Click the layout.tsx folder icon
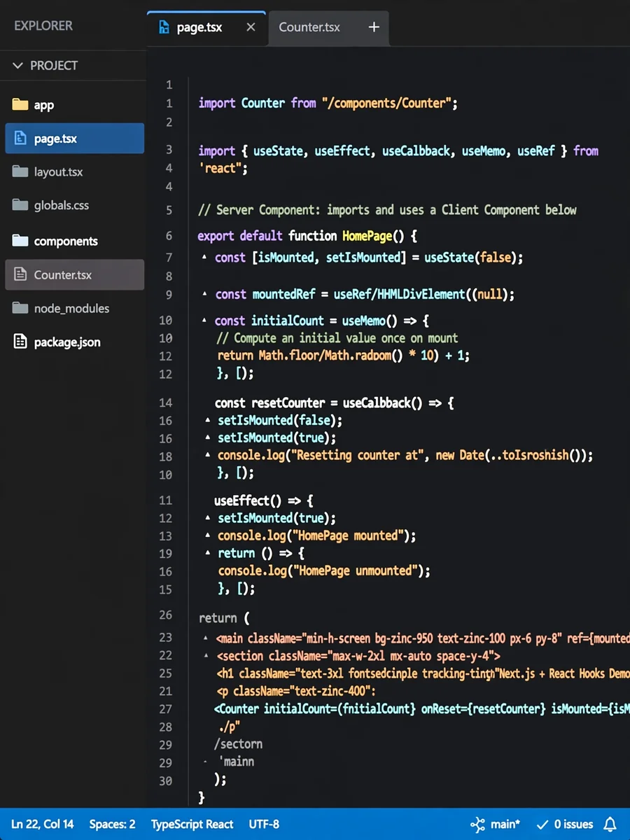This screenshot has width=630, height=840. click(20, 171)
